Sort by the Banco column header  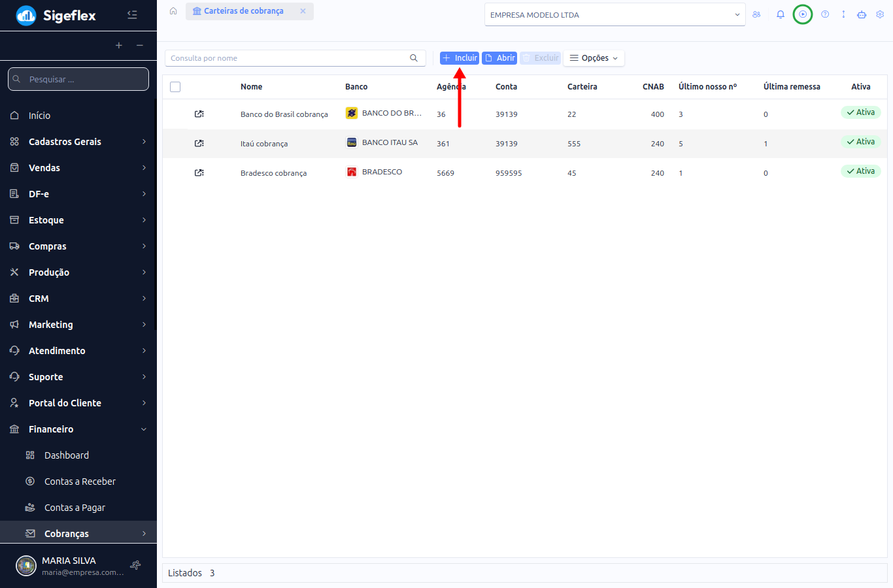point(356,87)
